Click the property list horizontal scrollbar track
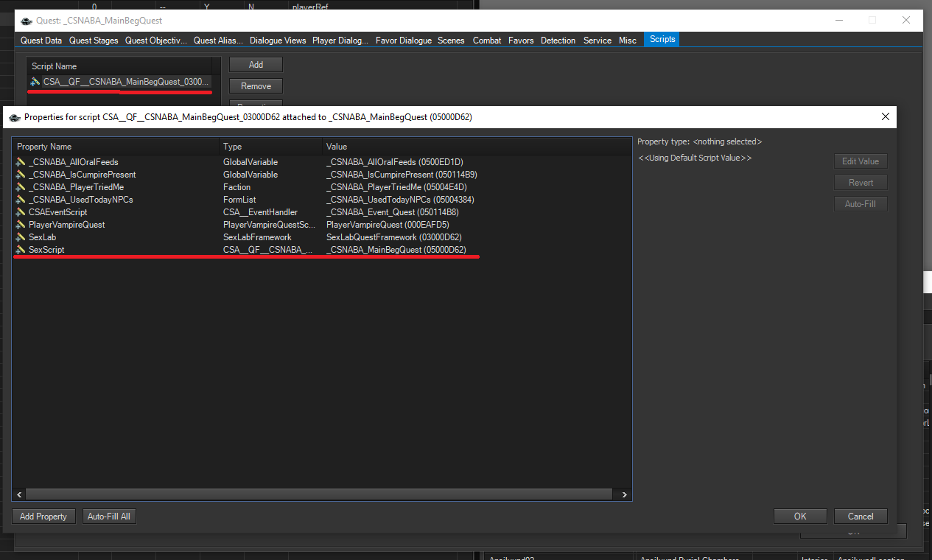Viewport: 932px width, 560px height. [x=319, y=495]
